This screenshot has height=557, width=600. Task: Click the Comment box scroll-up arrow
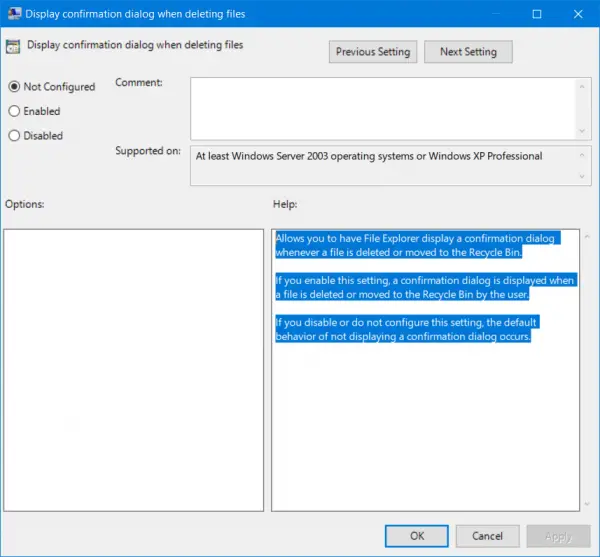pyautogui.click(x=582, y=87)
